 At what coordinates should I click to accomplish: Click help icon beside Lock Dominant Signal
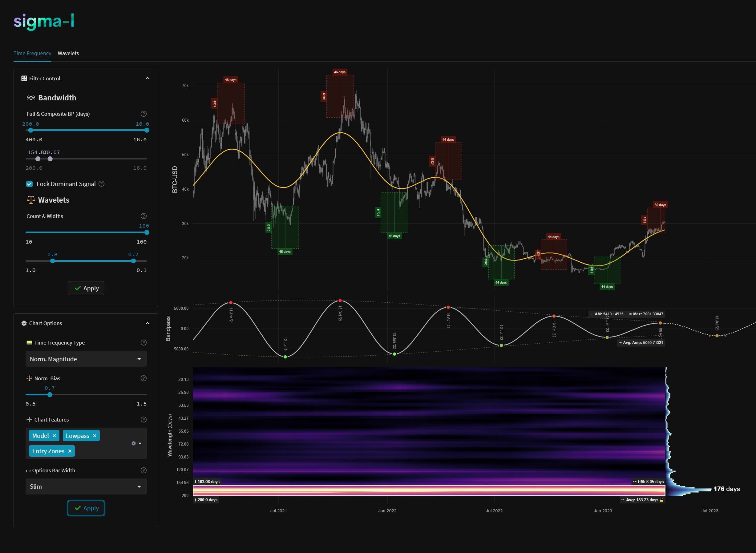(102, 184)
